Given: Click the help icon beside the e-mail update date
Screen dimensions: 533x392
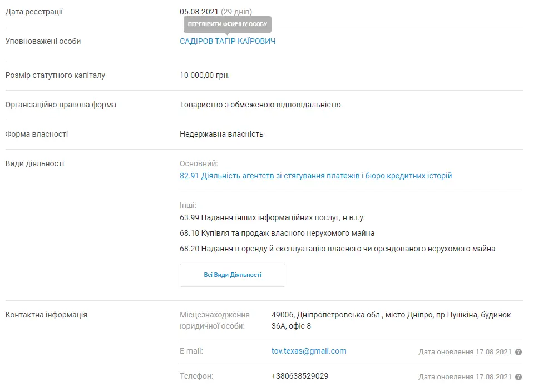Looking at the screenshot, I should pyautogui.click(x=519, y=352).
